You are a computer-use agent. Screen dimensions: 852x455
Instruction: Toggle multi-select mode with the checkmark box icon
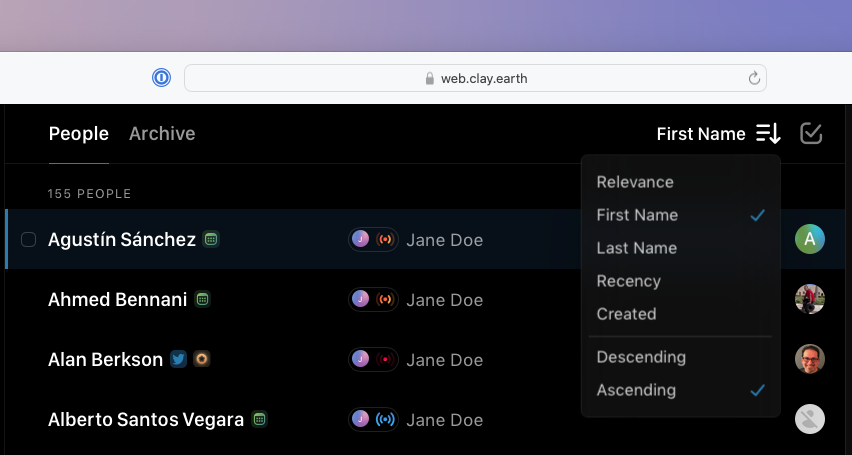pyautogui.click(x=811, y=133)
